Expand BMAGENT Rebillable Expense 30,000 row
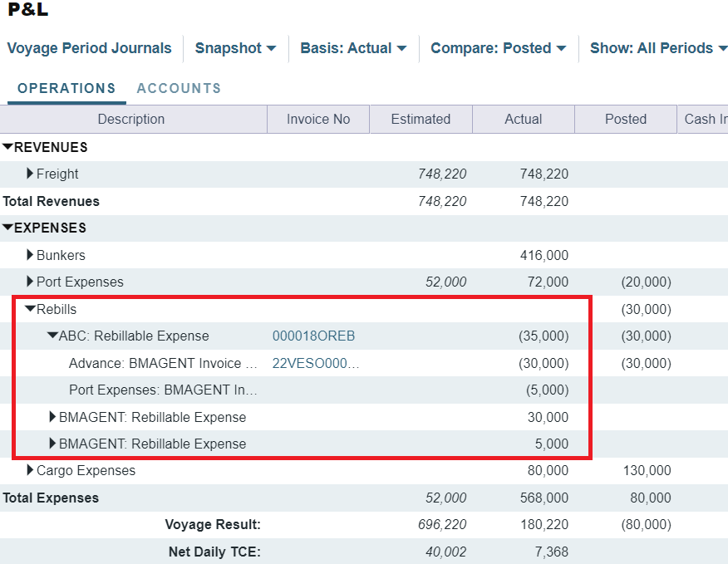 click(53, 417)
